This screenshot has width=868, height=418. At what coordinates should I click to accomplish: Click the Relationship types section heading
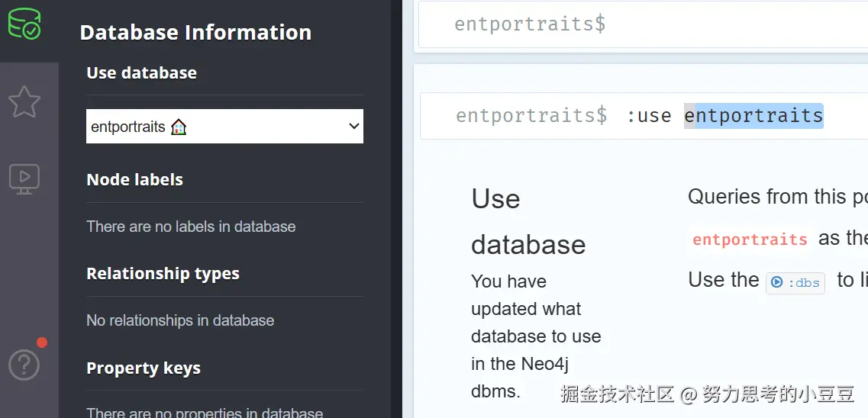(163, 274)
